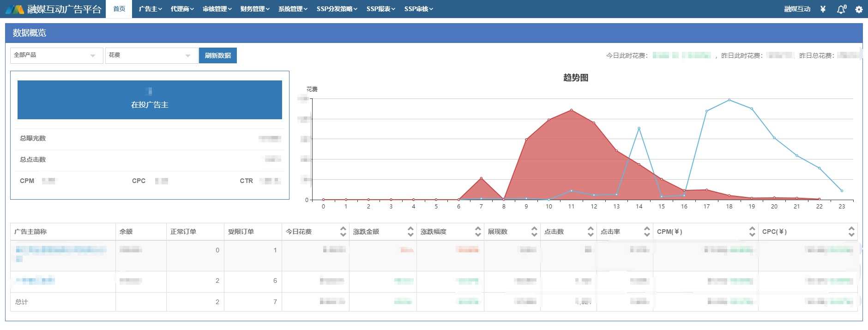Sort by 涨跌金额 column arrows
The image size is (868, 330).
coord(410,232)
